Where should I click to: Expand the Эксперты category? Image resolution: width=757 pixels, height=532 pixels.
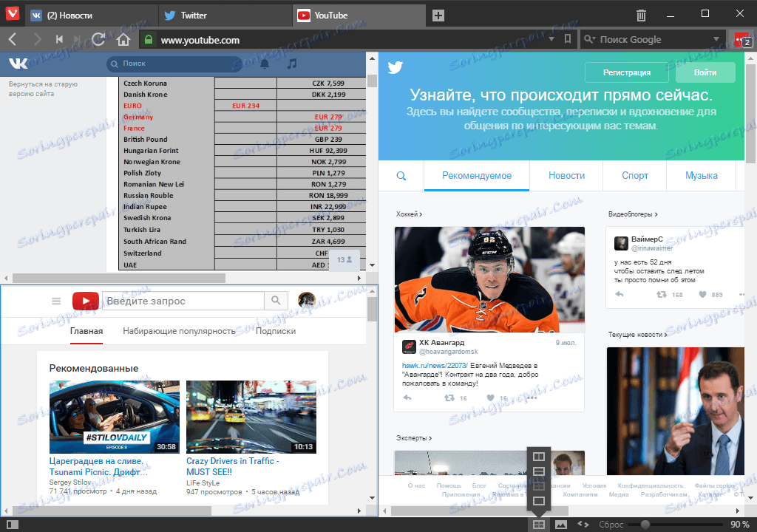414,438
